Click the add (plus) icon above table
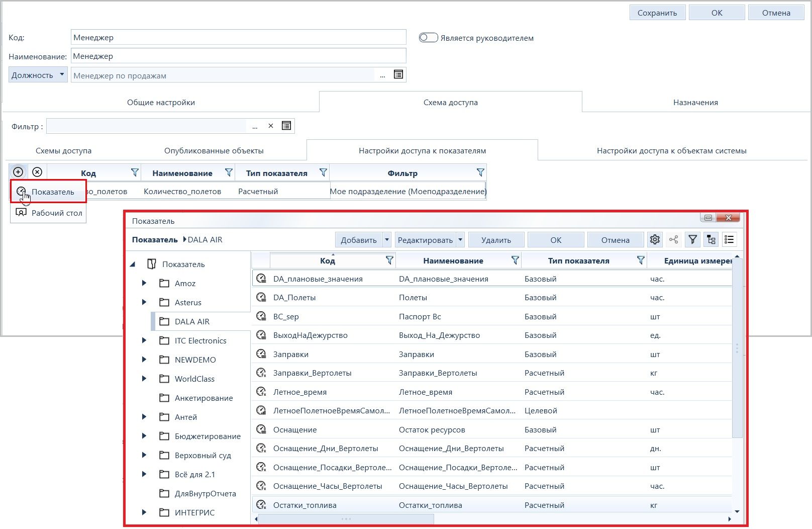Viewport: 812px width, 529px height. coord(18,172)
